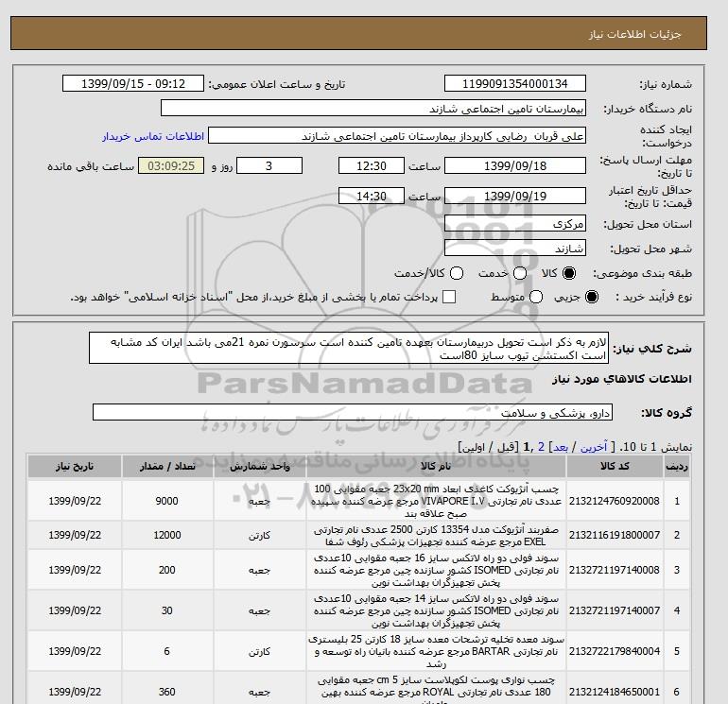Click the BARTAR stomach tube item name

pos(437,652)
